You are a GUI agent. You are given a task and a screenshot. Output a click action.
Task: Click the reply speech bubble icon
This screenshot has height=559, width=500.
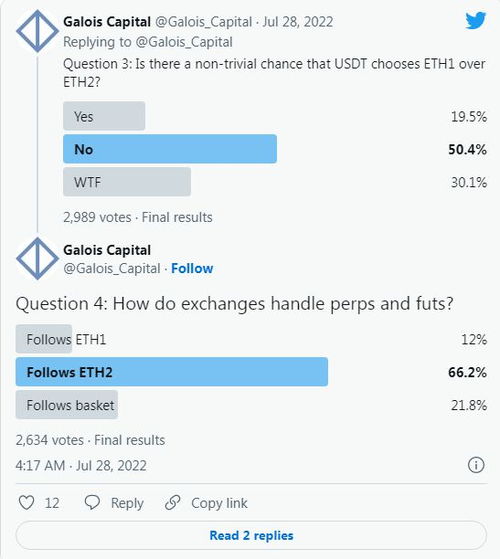(x=92, y=503)
